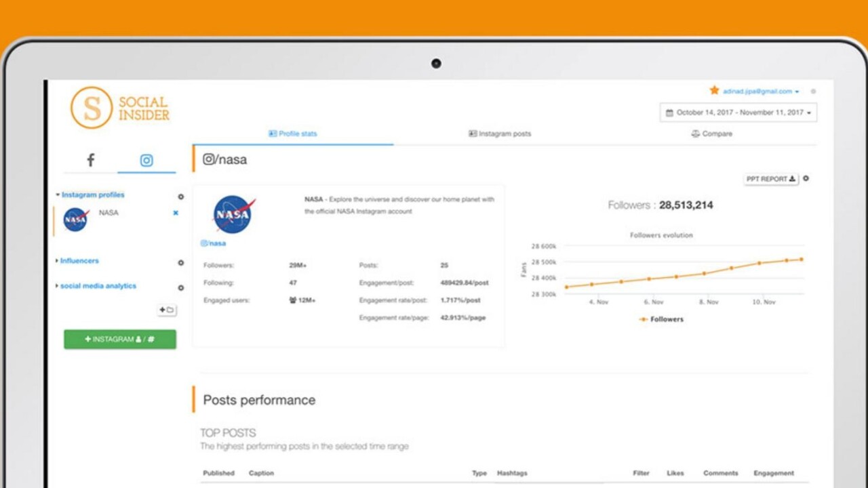The height and width of the screenshot is (488, 868).
Task: Open settings gear beside Influencers
Action: pos(181,262)
